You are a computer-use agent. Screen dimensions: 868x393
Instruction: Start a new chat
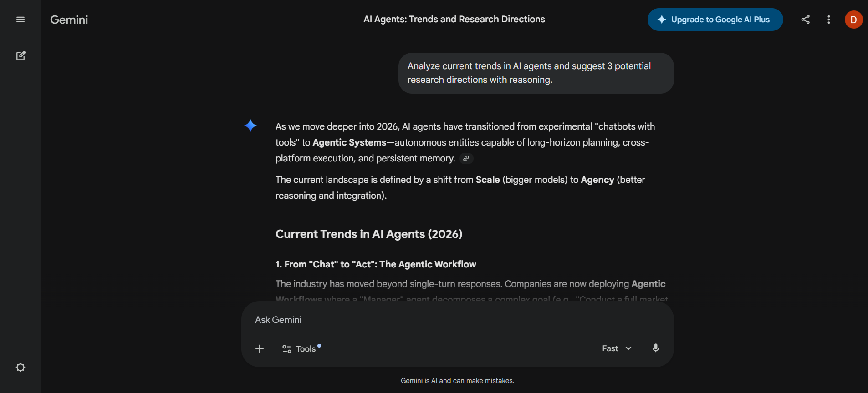tap(21, 55)
